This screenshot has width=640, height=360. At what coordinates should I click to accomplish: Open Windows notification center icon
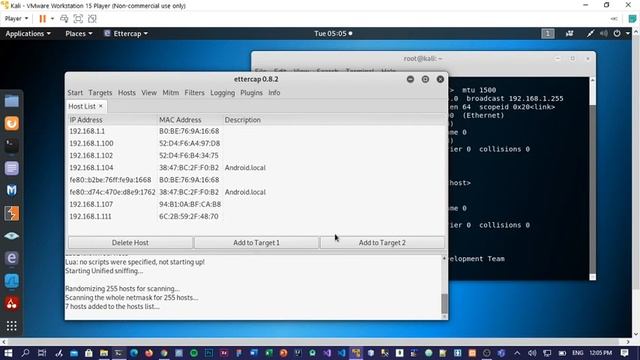[624, 353]
